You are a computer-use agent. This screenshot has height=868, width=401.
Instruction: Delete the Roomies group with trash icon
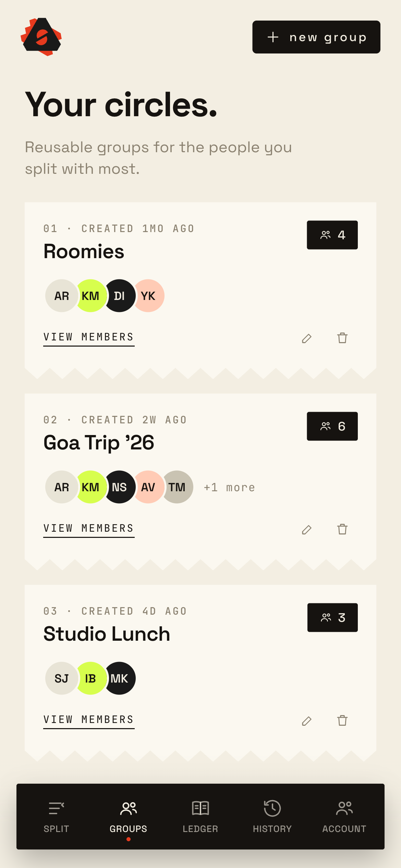coord(342,338)
